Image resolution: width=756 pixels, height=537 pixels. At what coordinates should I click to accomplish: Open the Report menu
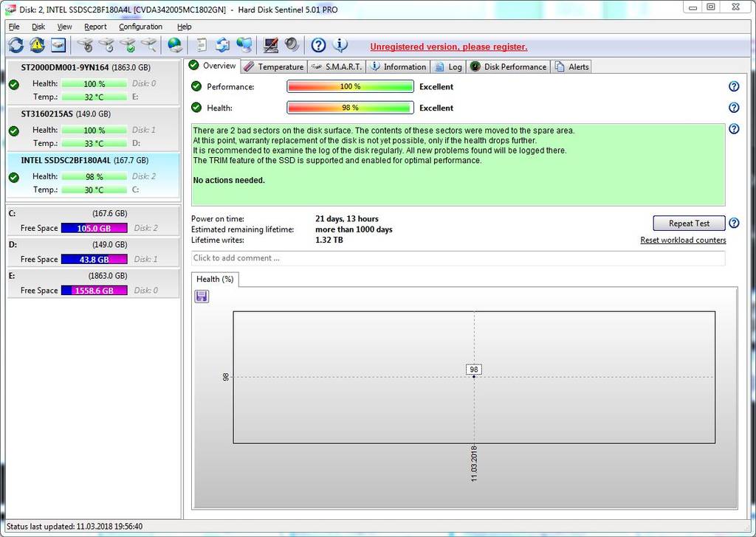pyautogui.click(x=95, y=27)
